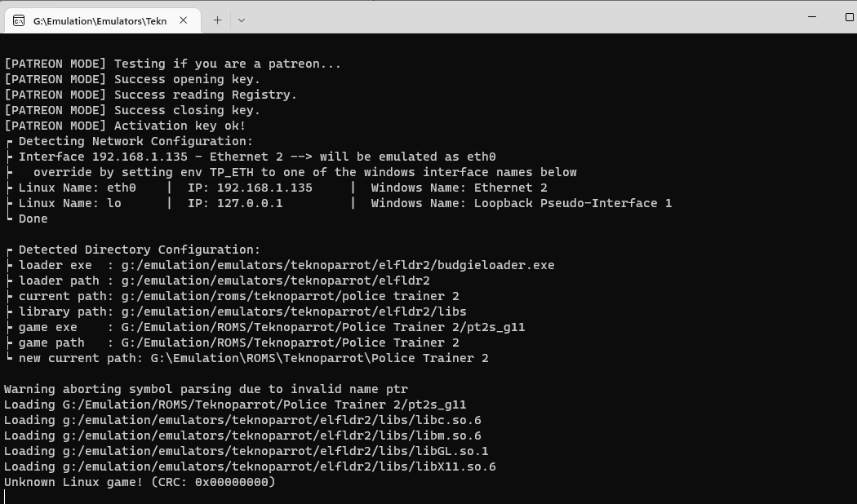Click "Loopback Pseudo-Interface 1" Windows name
Screen dimensions: 857x504
[x=572, y=203]
